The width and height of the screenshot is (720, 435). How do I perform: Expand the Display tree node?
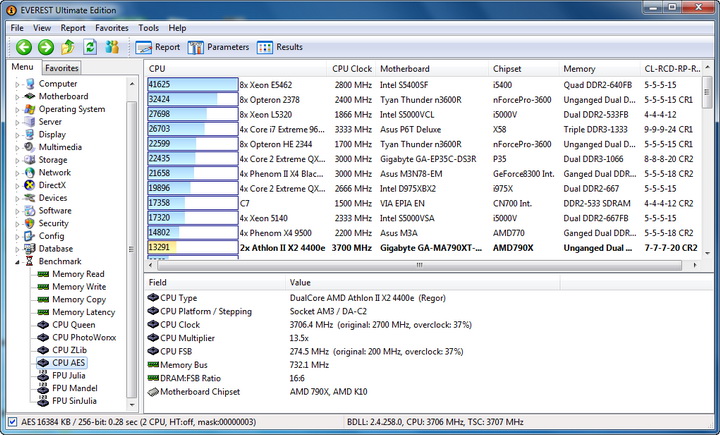pyautogui.click(x=17, y=135)
